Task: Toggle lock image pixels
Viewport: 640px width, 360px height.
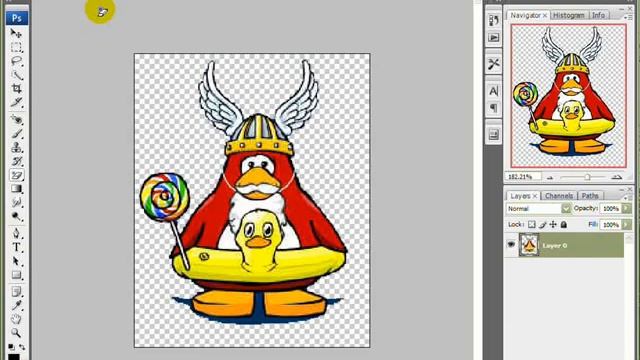Action: [x=542, y=224]
